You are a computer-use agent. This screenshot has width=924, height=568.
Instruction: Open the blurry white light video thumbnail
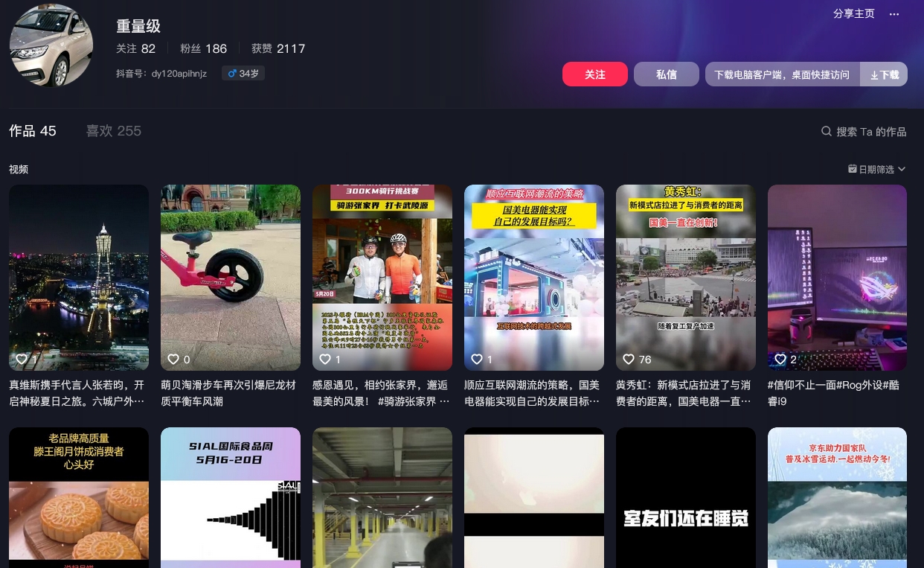(x=534, y=497)
